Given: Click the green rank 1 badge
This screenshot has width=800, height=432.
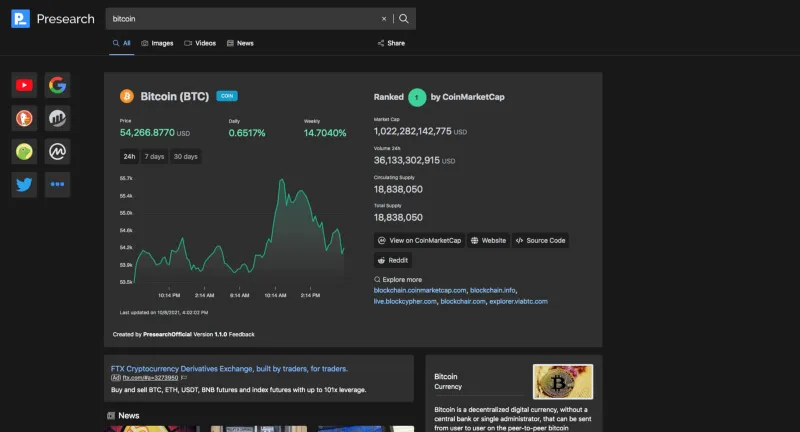Looking at the screenshot, I should point(417,97).
